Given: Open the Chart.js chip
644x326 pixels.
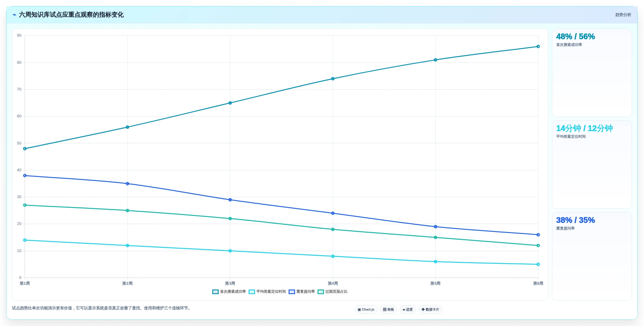Looking at the screenshot, I should pyautogui.click(x=366, y=309).
